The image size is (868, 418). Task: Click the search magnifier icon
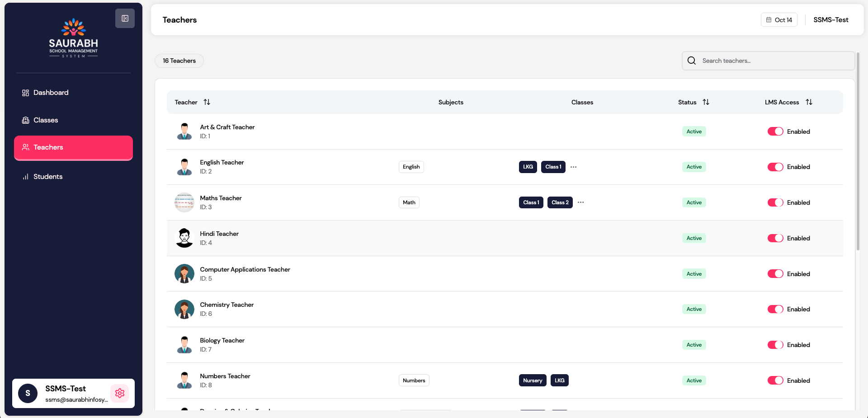(692, 61)
